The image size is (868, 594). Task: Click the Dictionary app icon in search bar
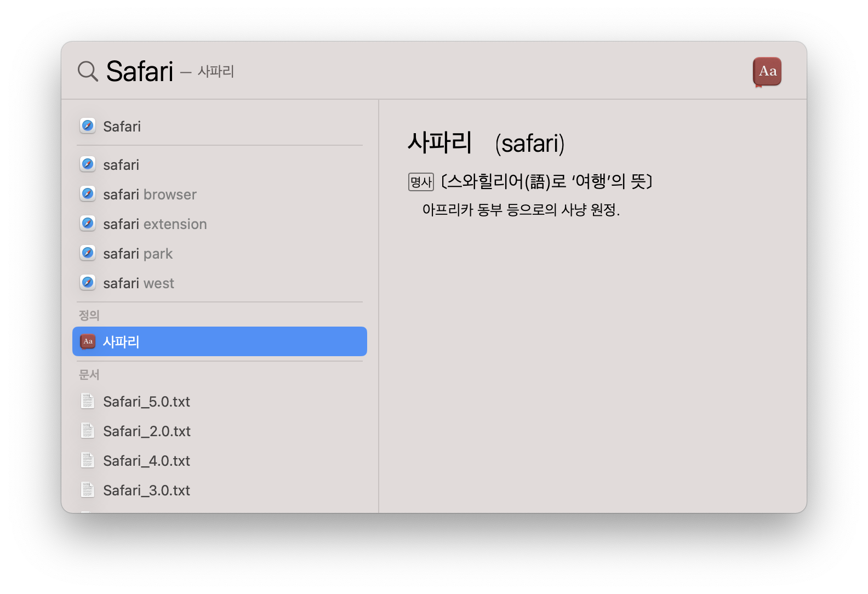tap(767, 72)
